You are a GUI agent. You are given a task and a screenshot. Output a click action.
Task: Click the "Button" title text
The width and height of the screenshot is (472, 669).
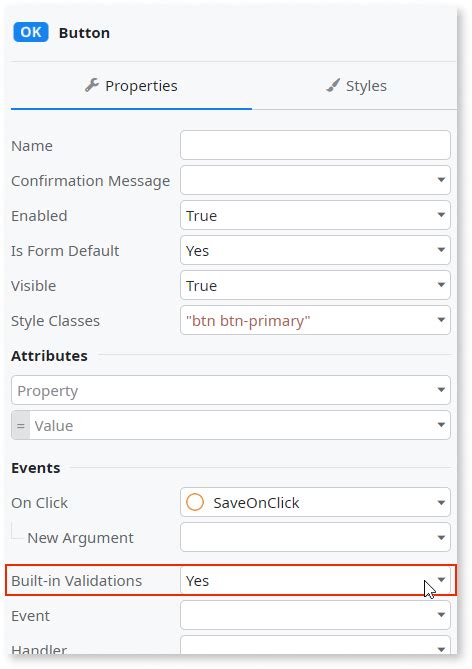pyautogui.click(x=84, y=33)
